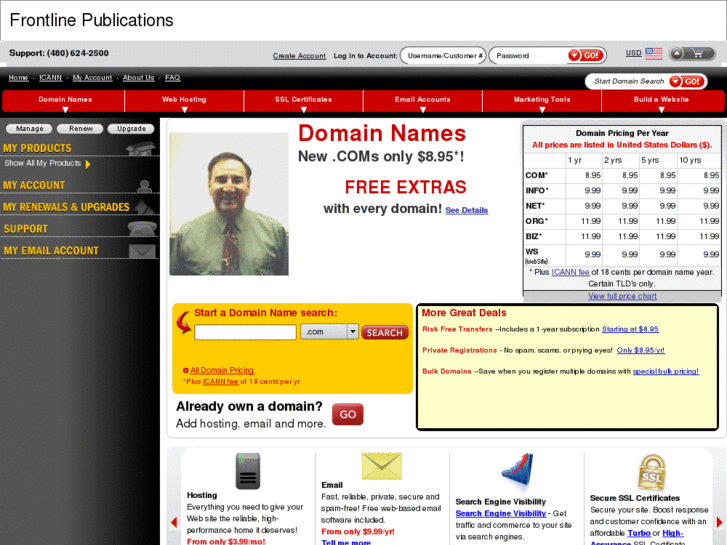
Task: Click the 'New .COMs only $8.95*!' text
Action: pos(381,156)
